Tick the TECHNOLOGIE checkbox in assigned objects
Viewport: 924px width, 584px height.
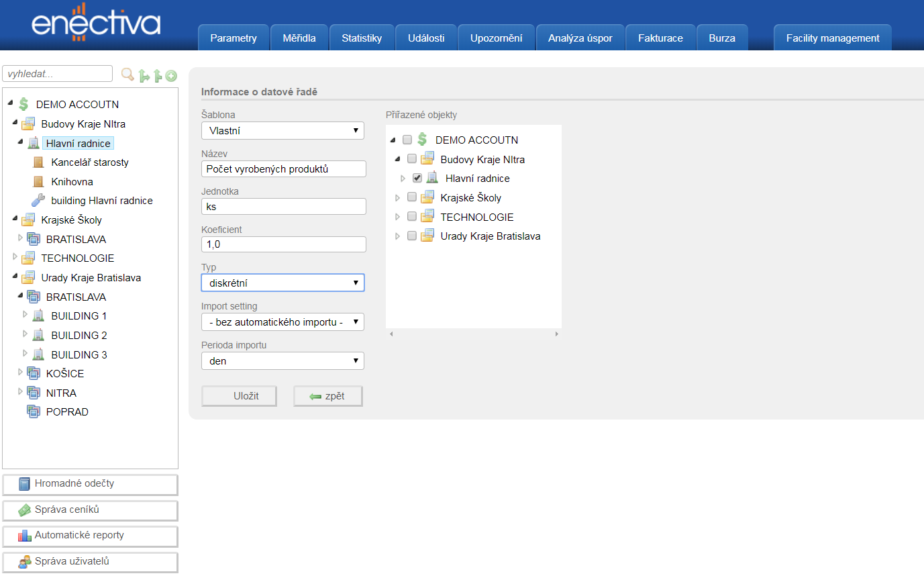pyautogui.click(x=412, y=216)
